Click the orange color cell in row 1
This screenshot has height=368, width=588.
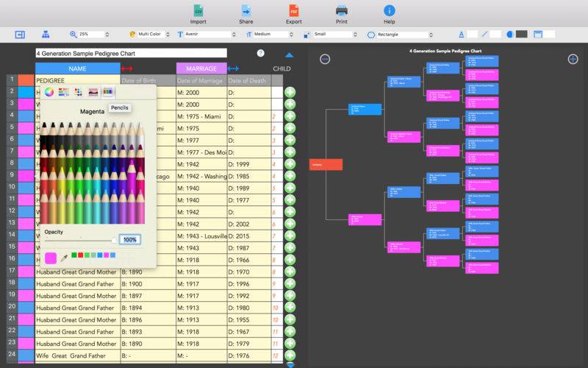pos(26,80)
